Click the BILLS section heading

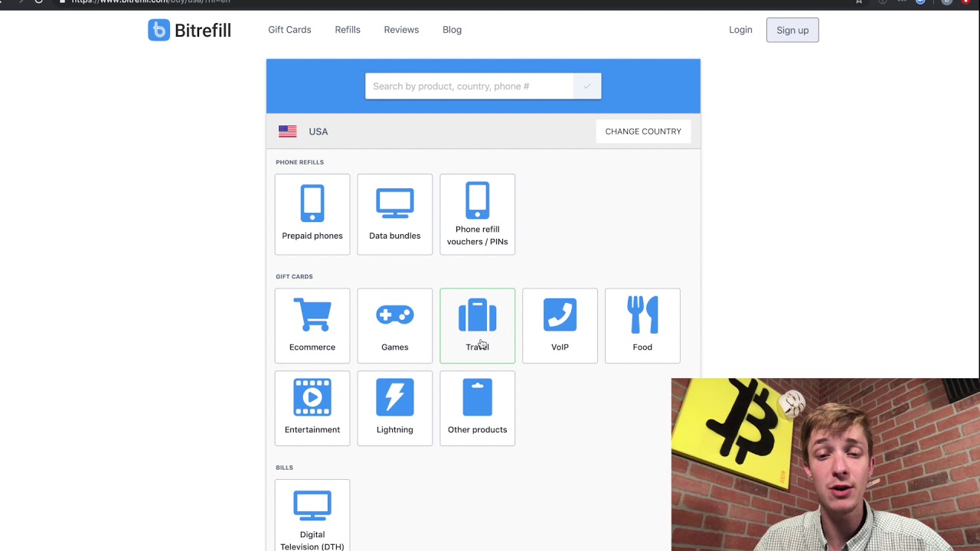pyautogui.click(x=284, y=468)
